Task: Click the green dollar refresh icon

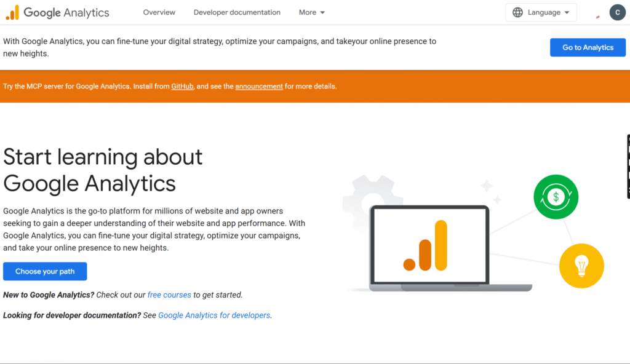Action: pyautogui.click(x=556, y=197)
